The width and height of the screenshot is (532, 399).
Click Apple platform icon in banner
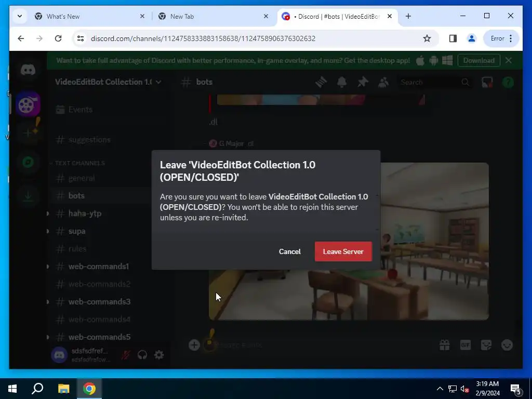click(x=420, y=60)
